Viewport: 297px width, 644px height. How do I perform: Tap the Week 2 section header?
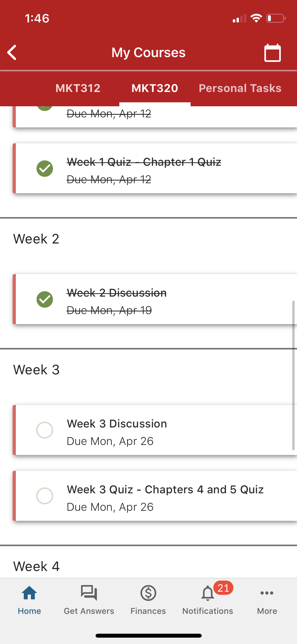(36, 239)
